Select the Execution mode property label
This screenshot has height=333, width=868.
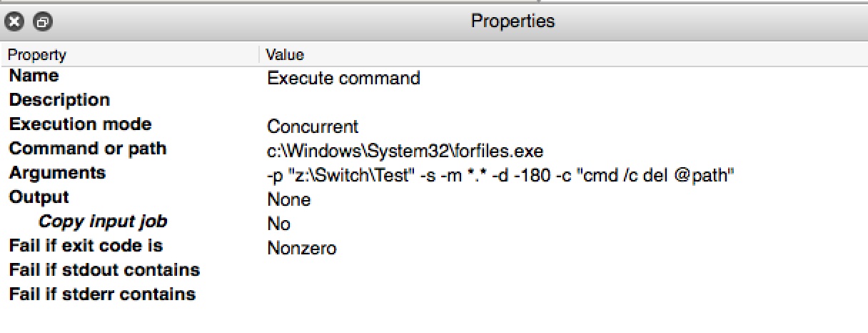click(80, 124)
